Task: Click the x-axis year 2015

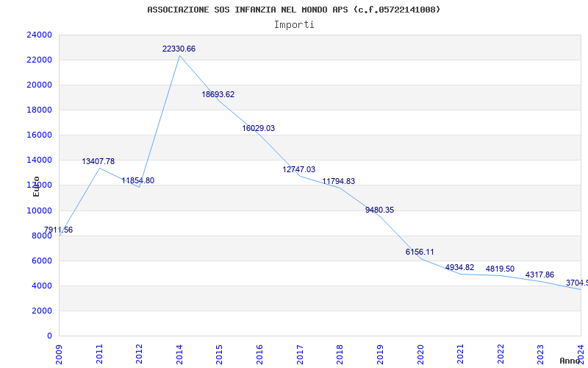Action: [219, 354]
